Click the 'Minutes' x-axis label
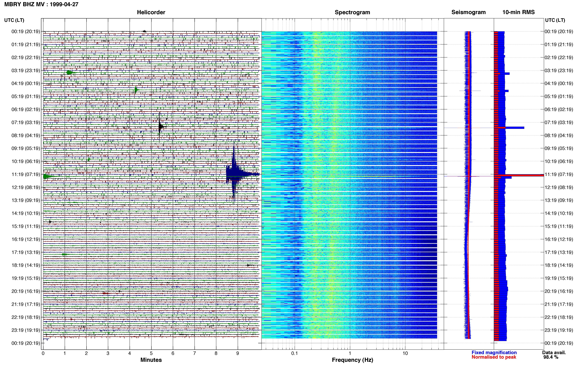Screen dimensions: 588x368 point(151,360)
